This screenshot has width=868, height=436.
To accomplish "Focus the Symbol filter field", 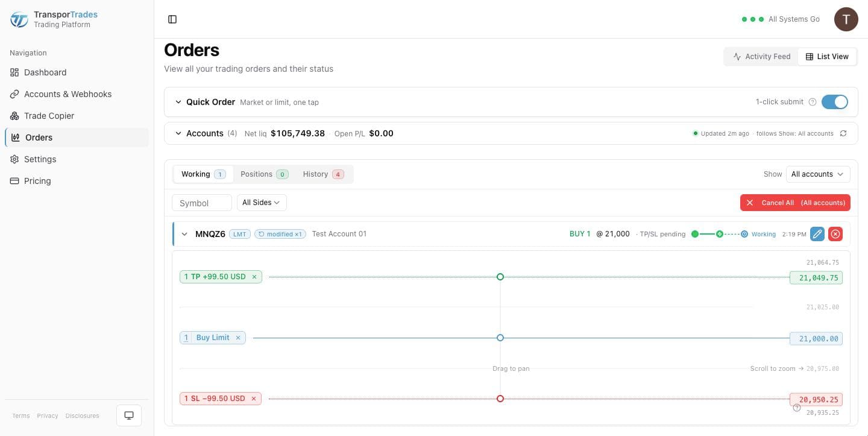I will (202, 203).
